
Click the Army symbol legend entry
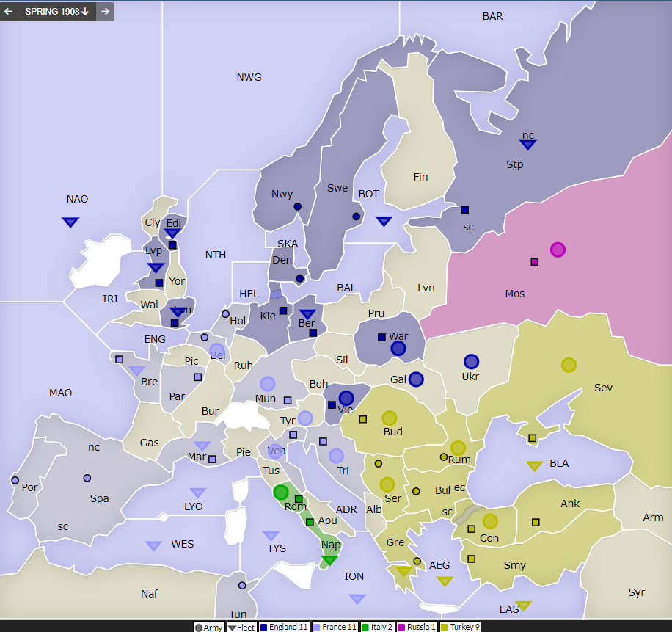point(208,628)
